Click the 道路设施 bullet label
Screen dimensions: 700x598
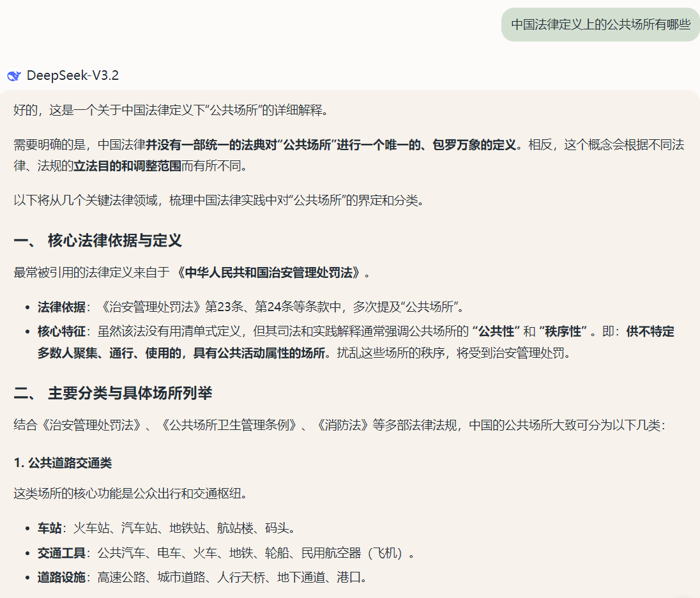(61, 578)
